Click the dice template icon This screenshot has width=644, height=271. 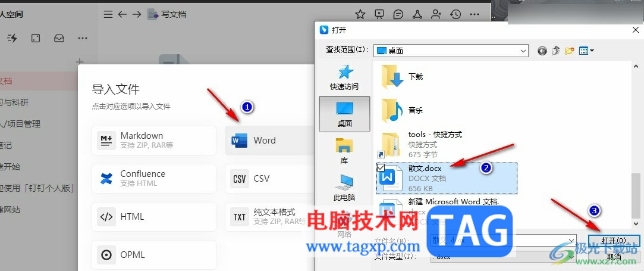[36, 38]
